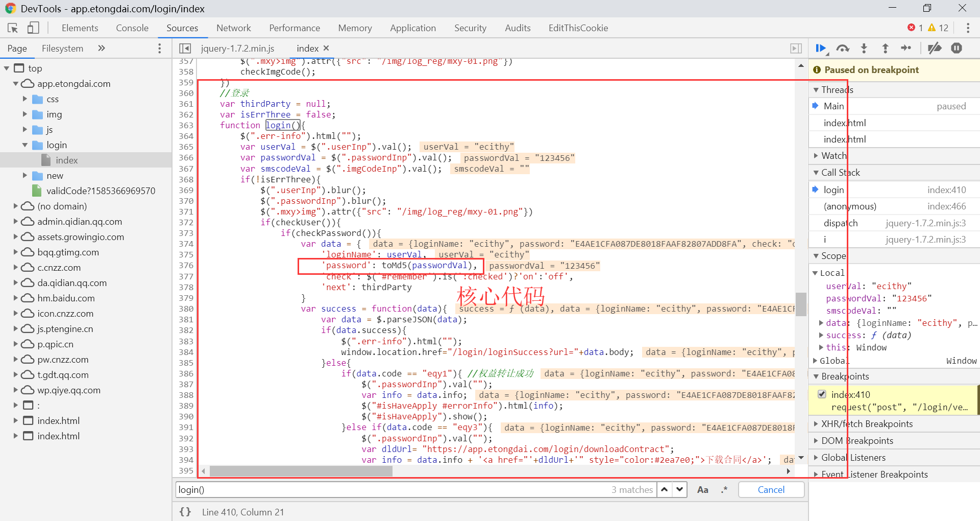Image resolution: width=980 pixels, height=521 pixels.
Task: Open the Network tab
Action: coord(234,28)
